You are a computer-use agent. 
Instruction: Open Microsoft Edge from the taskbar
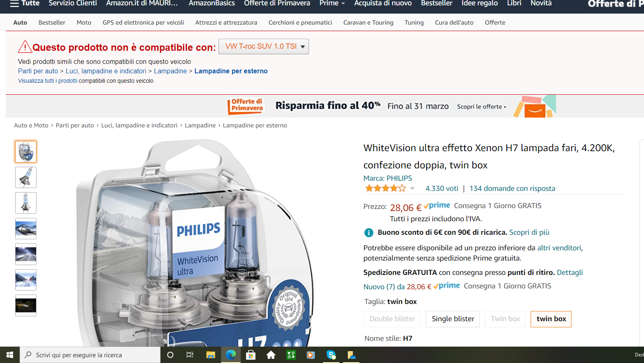[231, 355]
